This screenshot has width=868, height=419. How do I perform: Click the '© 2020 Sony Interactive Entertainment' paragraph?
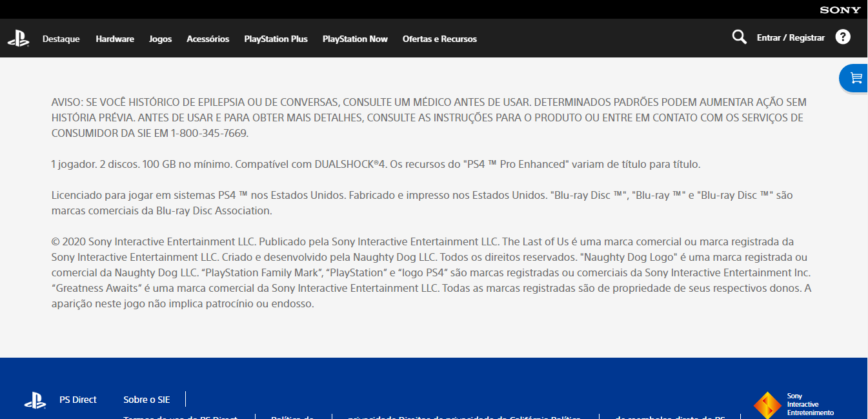tap(432, 272)
